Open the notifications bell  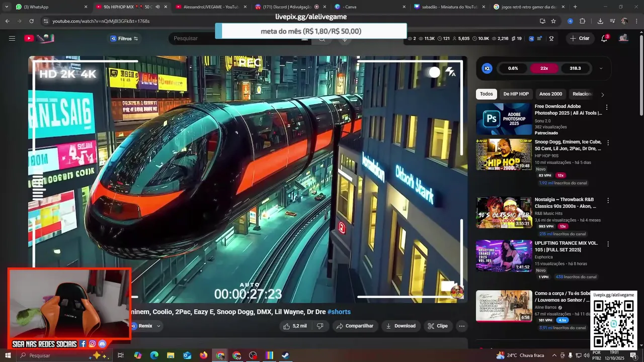[x=604, y=38]
